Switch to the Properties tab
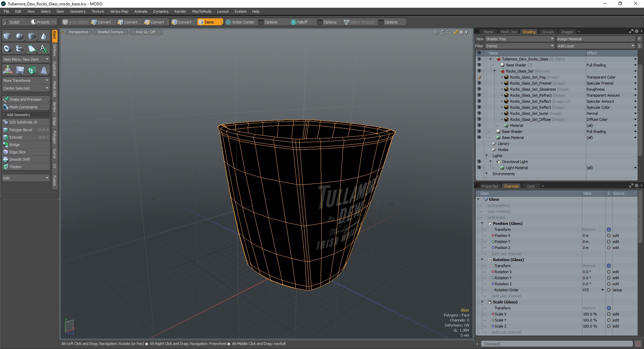This screenshot has width=644, height=349. pos(490,186)
